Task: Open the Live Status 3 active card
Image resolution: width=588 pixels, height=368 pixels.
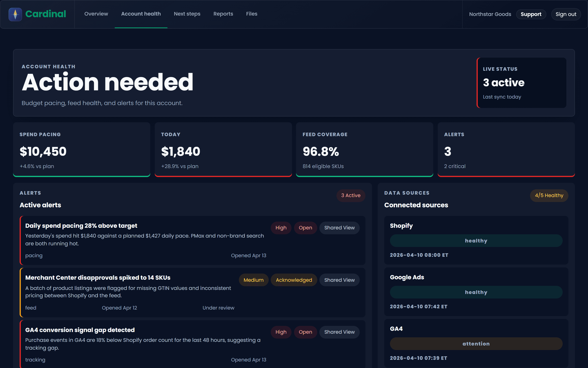Action: [x=521, y=83]
